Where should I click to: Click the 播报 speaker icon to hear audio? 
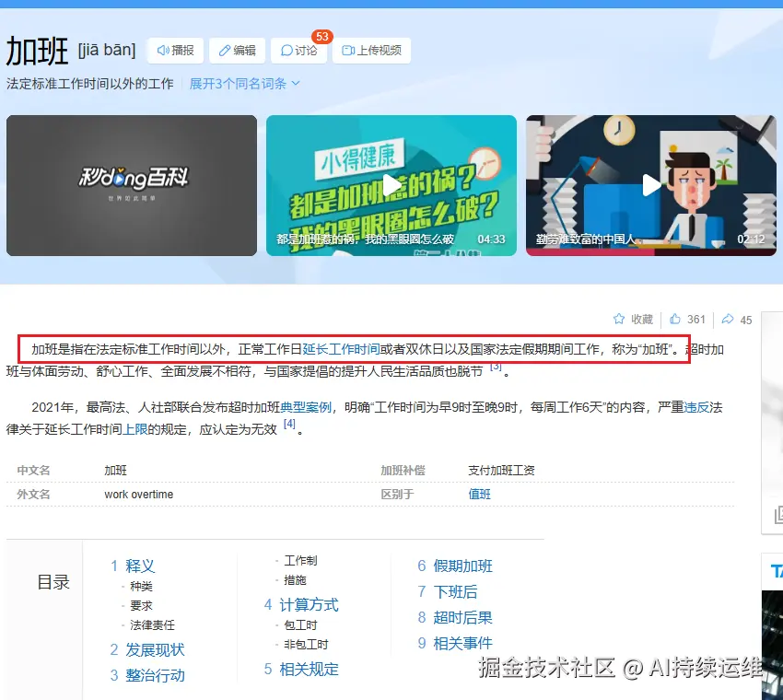[164, 51]
